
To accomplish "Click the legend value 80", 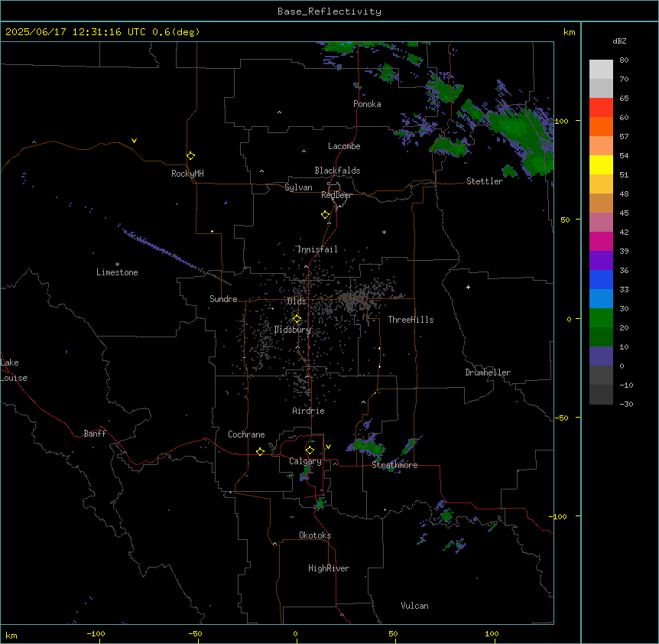I will coord(624,60).
